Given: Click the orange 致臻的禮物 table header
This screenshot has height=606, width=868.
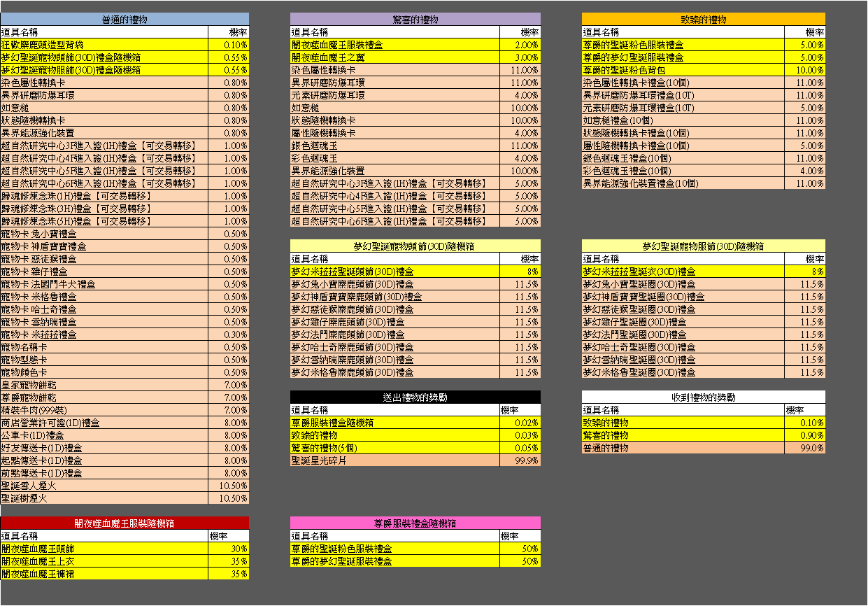Looking at the screenshot, I should pos(703,19).
